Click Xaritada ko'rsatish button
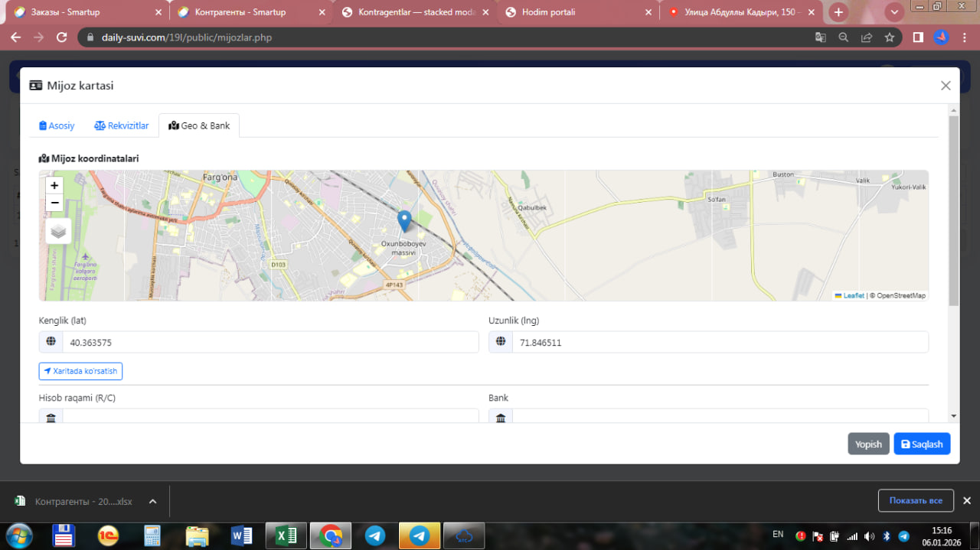The image size is (980, 550). (80, 371)
